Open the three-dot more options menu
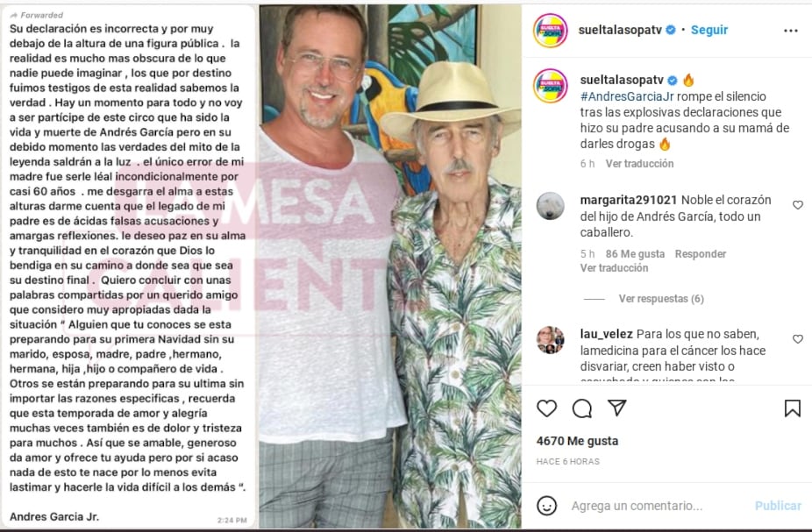 (x=791, y=31)
